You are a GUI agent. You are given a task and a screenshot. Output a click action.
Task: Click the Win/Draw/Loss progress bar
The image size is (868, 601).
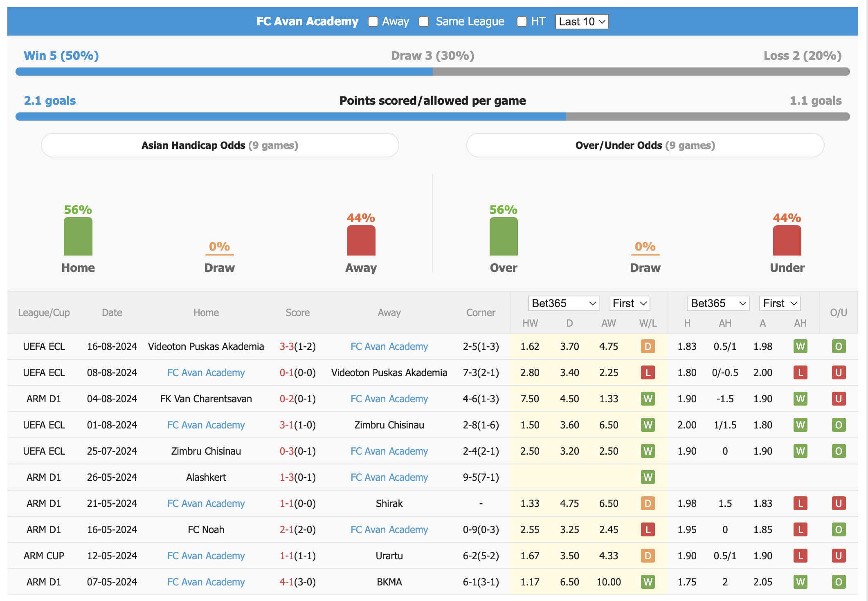pyautogui.click(x=433, y=72)
